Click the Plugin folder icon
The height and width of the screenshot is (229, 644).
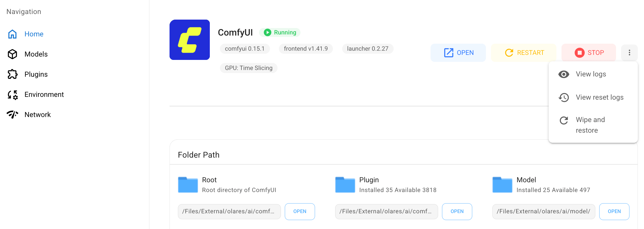345,185
